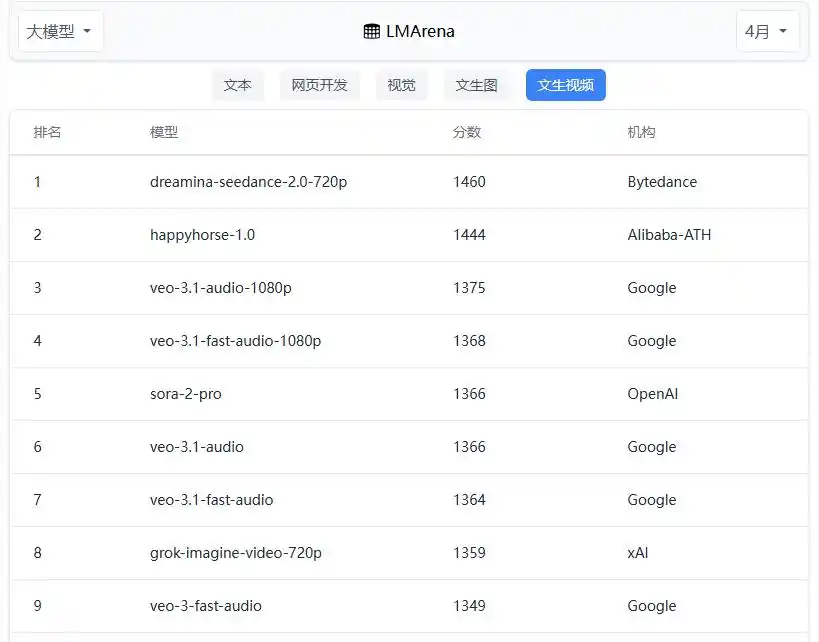Viewport: 819px width, 642px height.
Task: Click the Bytedance organization cell
Action: [662, 182]
